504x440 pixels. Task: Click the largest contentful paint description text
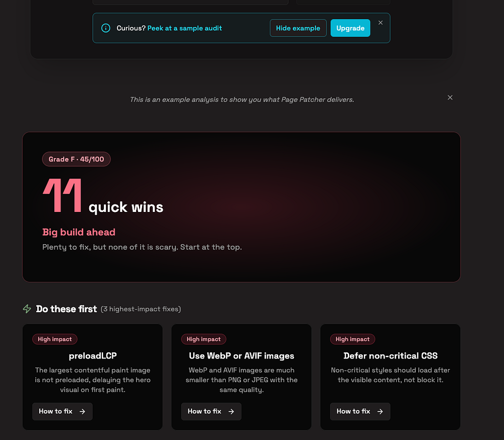pyautogui.click(x=93, y=380)
